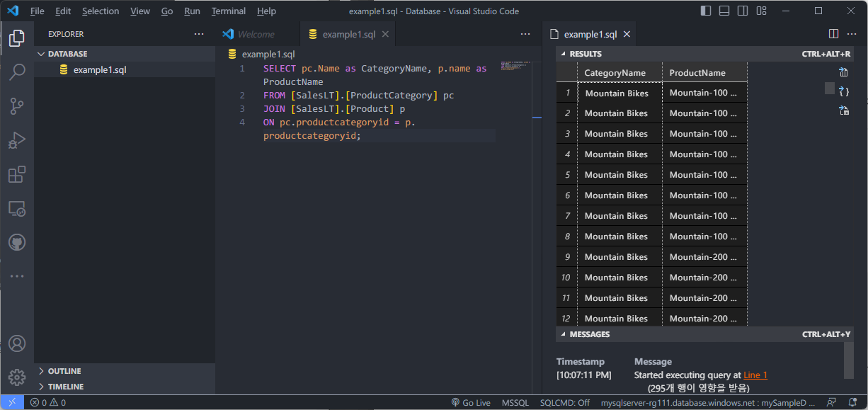Expand the OUTLINE section
This screenshot has width=868, height=410.
point(125,371)
